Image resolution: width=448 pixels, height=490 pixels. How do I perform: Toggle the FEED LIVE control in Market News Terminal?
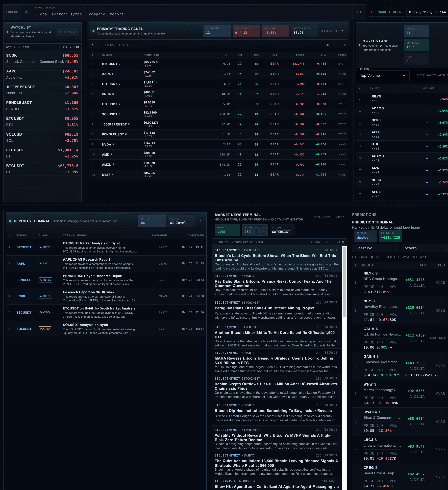[x=227, y=230]
